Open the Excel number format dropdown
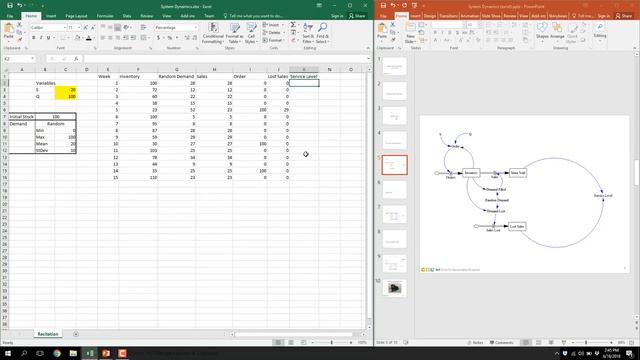Image resolution: width=640 pixels, height=360 pixels. tap(196, 27)
